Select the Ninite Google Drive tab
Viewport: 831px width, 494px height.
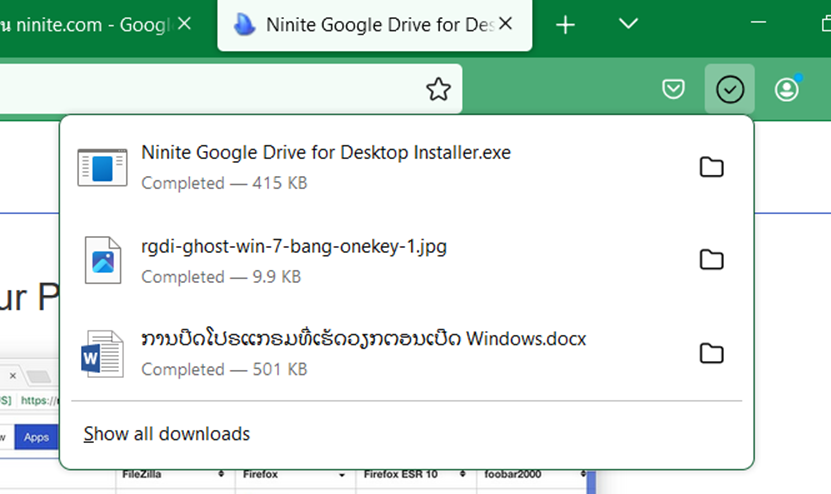(x=370, y=25)
